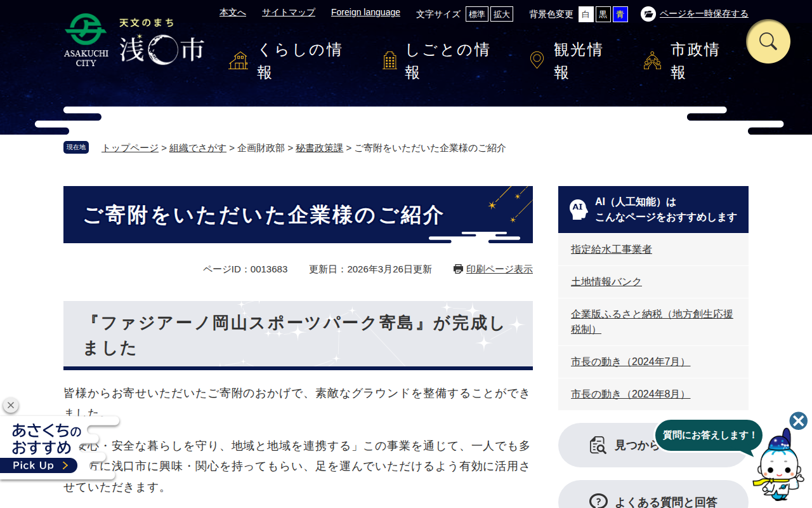Click the building icon for しごとの情報

390,61
